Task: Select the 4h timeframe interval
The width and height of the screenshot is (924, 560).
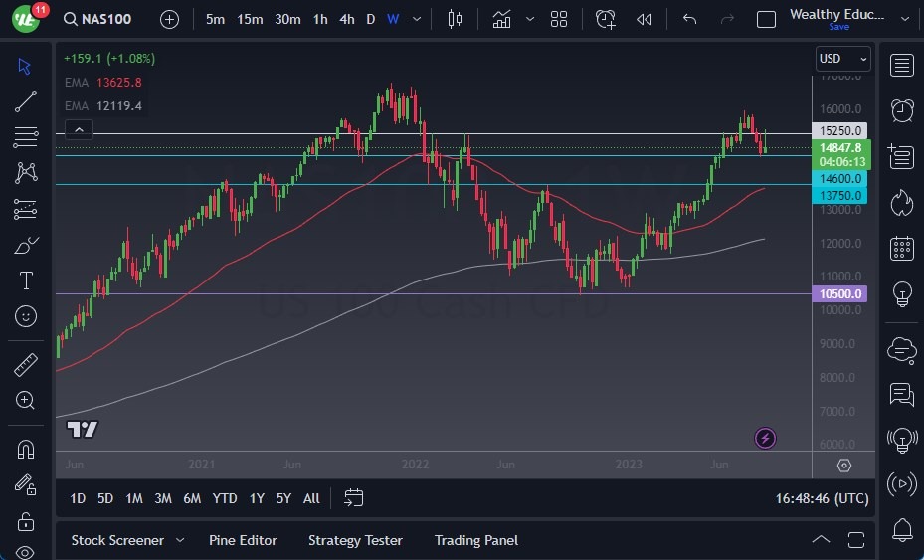Action: point(346,19)
